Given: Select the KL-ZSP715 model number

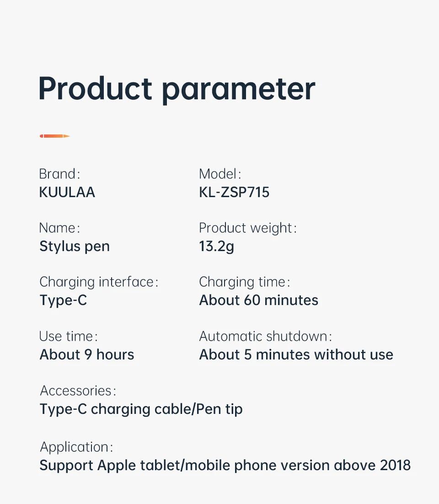Looking at the screenshot, I should 234,192.
